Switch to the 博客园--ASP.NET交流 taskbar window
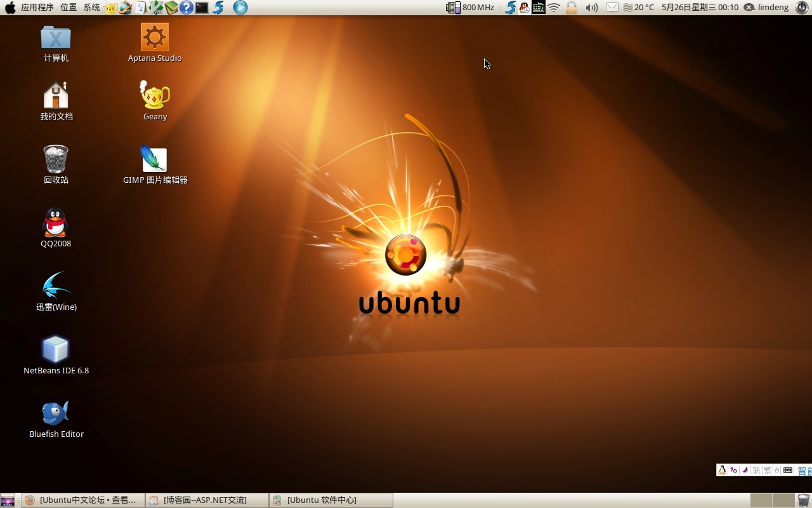This screenshot has width=812, height=508. pyautogui.click(x=207, y=500)
